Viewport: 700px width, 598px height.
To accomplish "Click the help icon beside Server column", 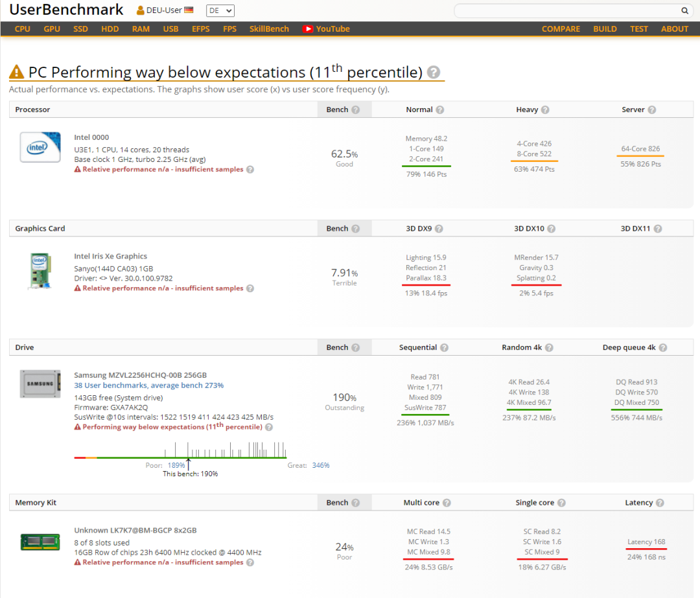I will pyautogui.click(x=651, y=110).
